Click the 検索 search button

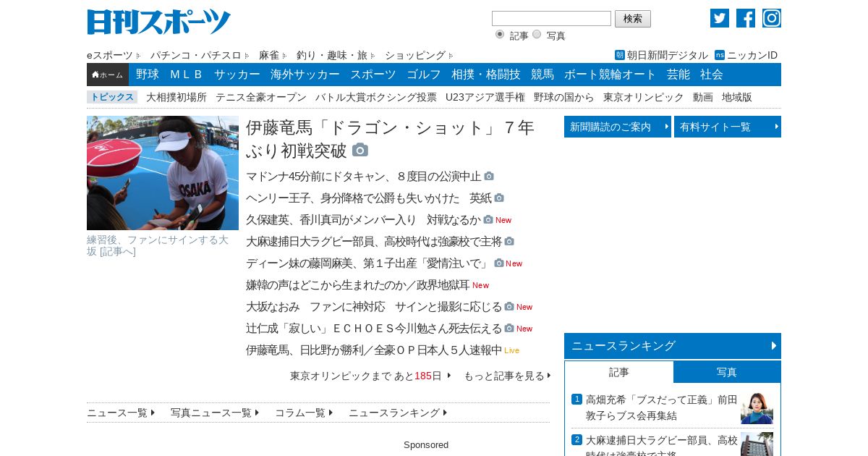[x=633, y=19]
